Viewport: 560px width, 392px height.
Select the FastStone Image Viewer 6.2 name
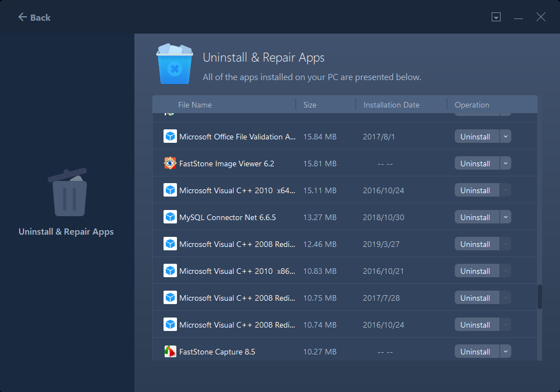(x=227, y=164)
